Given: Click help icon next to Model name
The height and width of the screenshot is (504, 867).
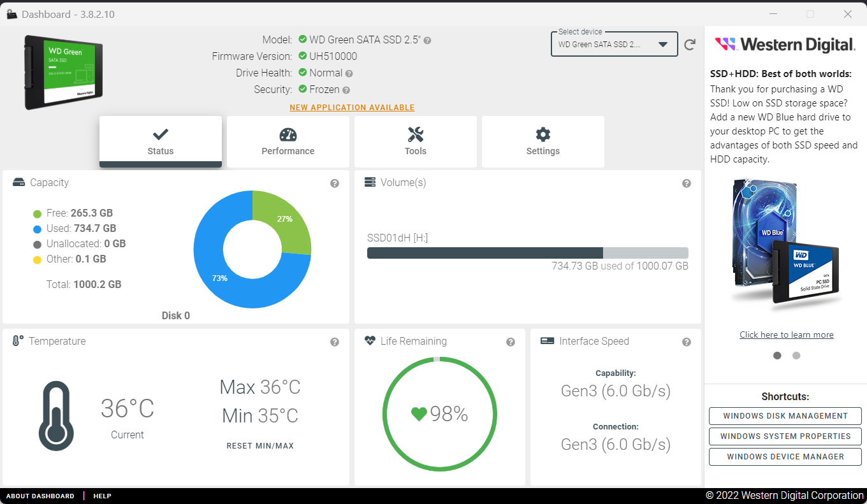Looking at the screenshot, I should pos(427,40).
